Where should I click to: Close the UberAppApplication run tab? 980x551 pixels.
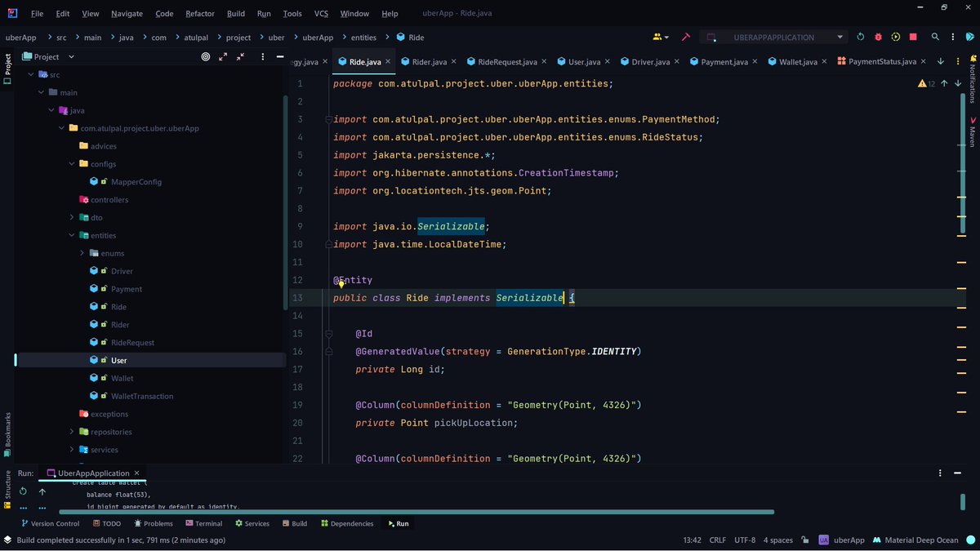[x=137, y=473]
